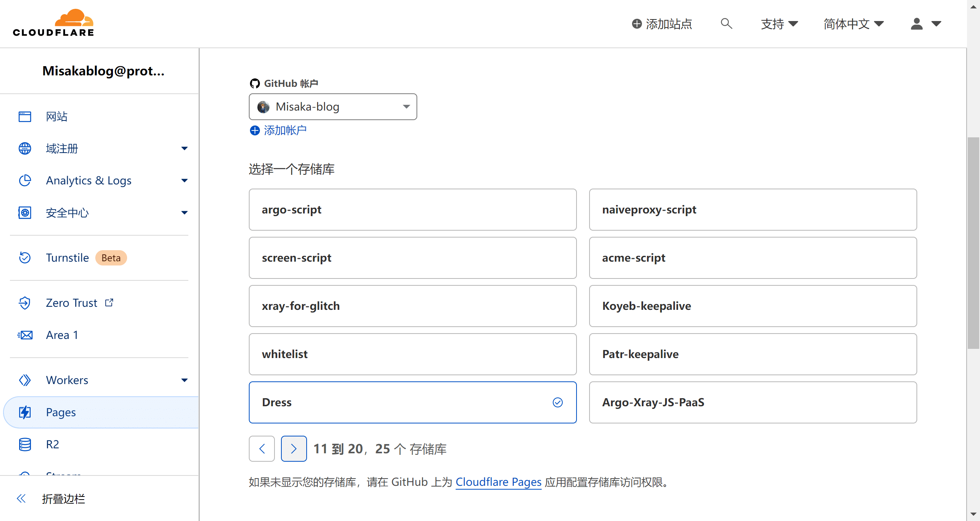The height and width of the screenshot is (521, 980).
Task: Click the Zero Trust external link icon
Action: point(109,303)
